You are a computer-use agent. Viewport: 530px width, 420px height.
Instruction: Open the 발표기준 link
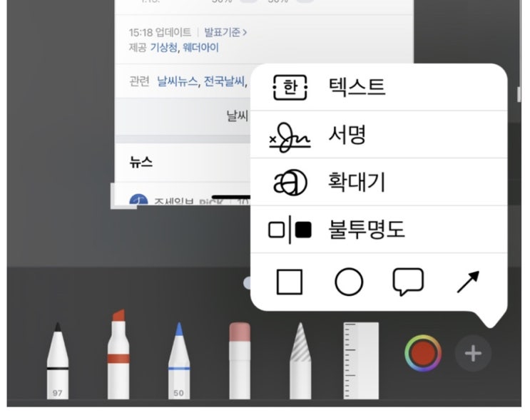[225, 32]
